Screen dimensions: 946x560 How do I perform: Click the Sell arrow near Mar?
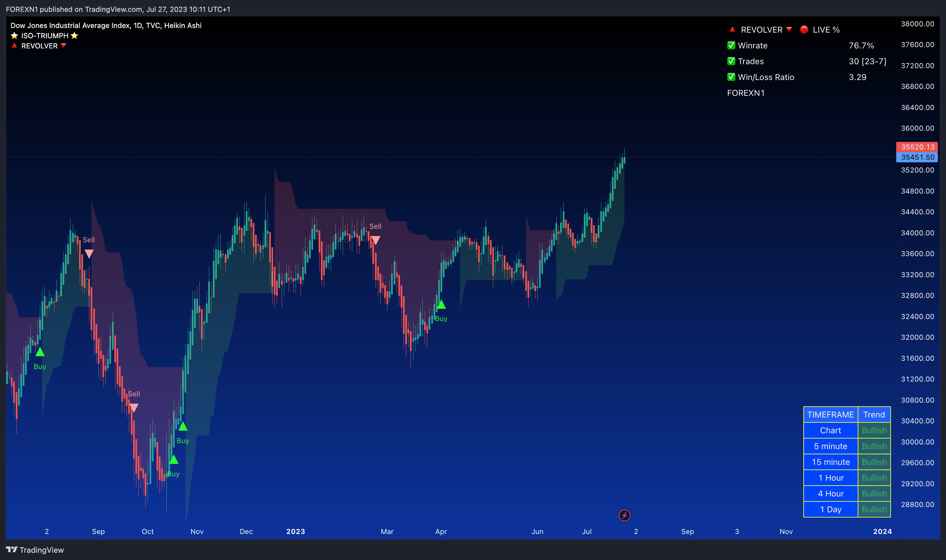(375, 240)
